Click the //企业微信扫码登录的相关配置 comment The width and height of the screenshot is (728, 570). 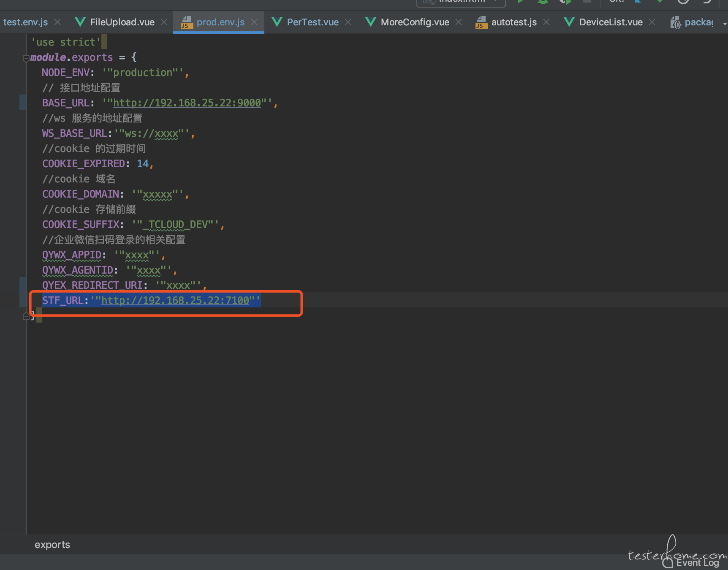click(114, 240)
